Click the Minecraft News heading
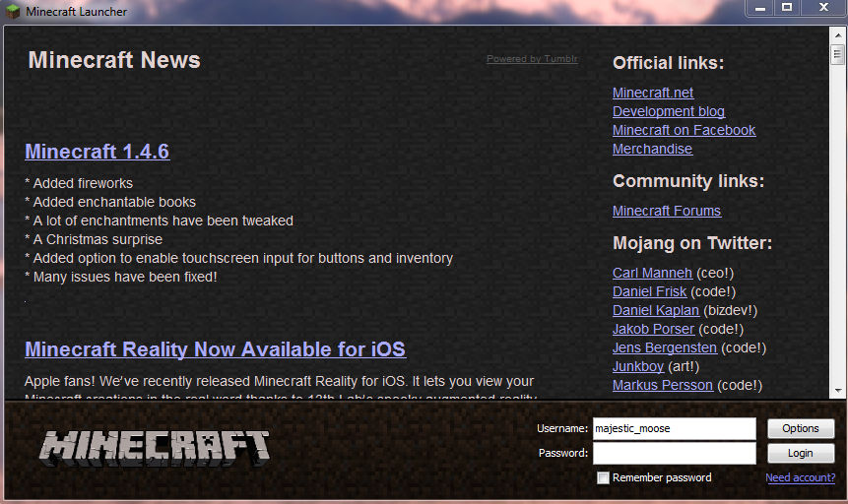The height and width of the screenshot is (504, 848). click(114, 60)
